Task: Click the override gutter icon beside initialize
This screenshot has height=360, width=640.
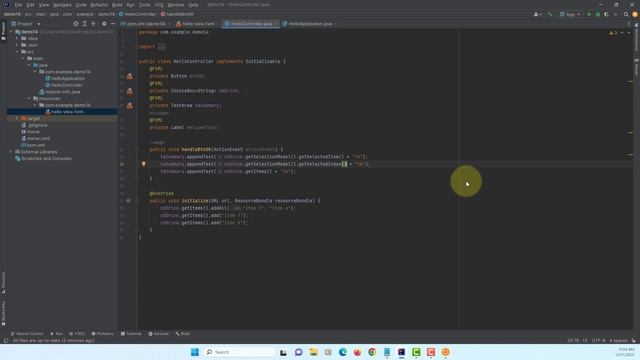Action: (129, 201)
